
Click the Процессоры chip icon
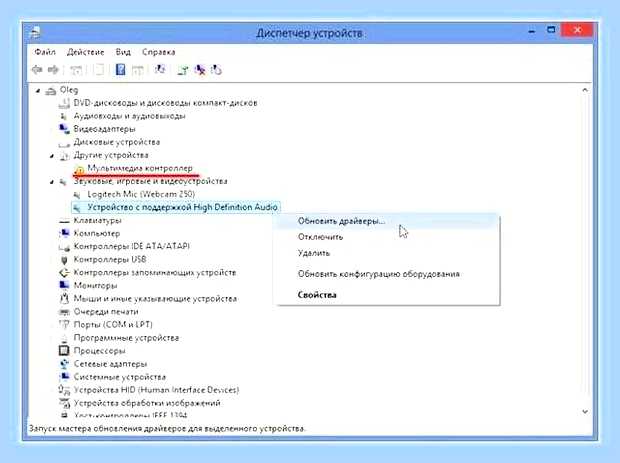point(64,351)
